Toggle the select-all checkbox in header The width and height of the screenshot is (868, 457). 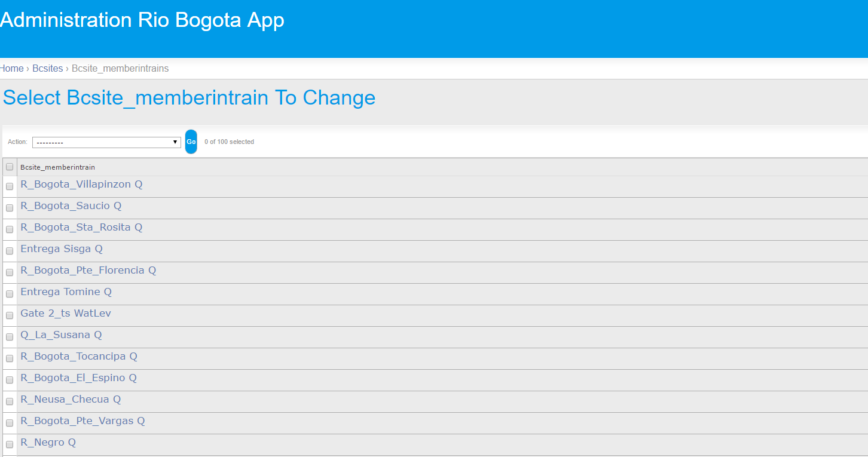click(x=10, y=167)
